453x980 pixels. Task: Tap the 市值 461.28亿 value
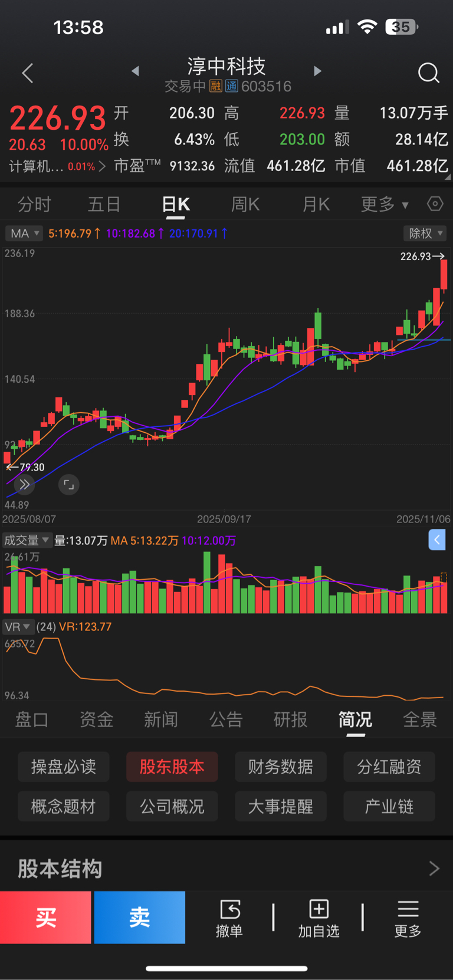pos(418,166)
